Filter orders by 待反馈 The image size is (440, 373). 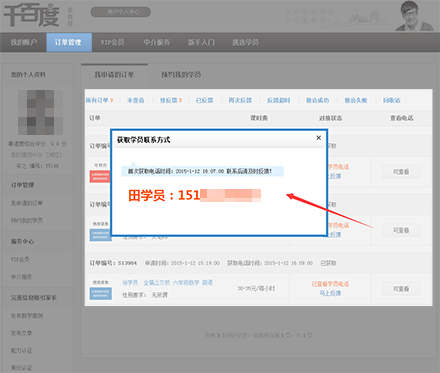coord(171,100)
